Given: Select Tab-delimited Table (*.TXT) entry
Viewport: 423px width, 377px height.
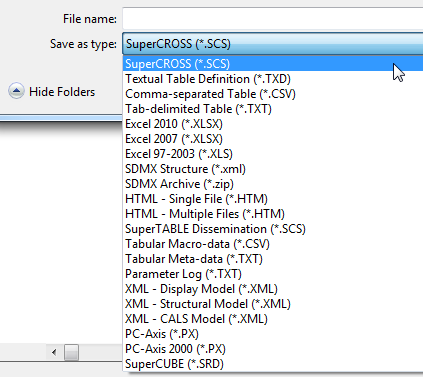Looking at the screenshot, I should pos(273,109).
